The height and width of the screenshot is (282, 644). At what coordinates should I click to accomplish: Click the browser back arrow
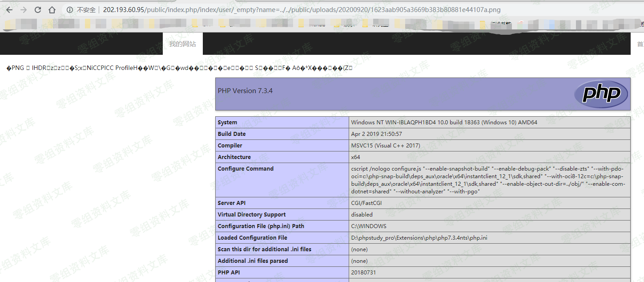click(x=9, y=10)
